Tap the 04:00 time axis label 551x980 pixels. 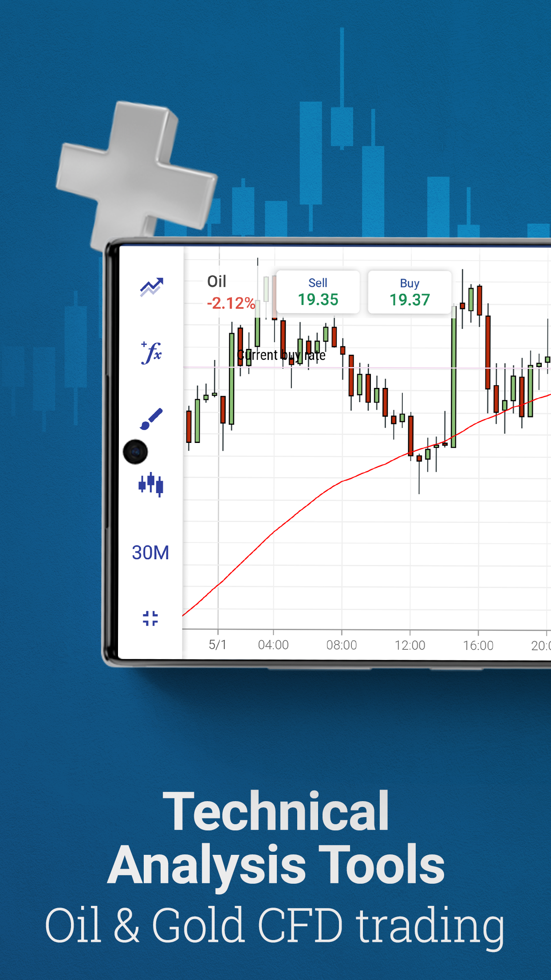pos(273,645)
